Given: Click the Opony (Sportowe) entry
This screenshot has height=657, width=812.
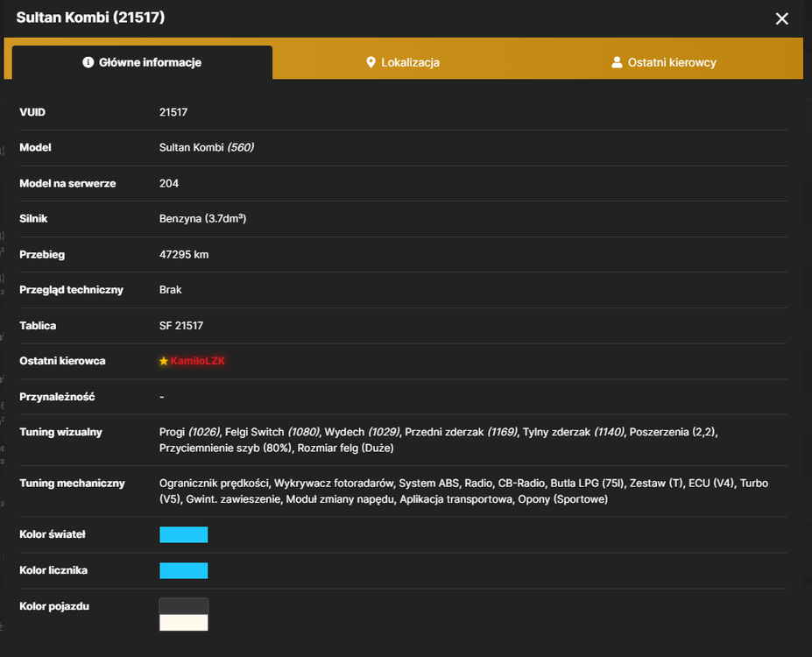Looking at the screenshot, I should click(x=563, y=499).
